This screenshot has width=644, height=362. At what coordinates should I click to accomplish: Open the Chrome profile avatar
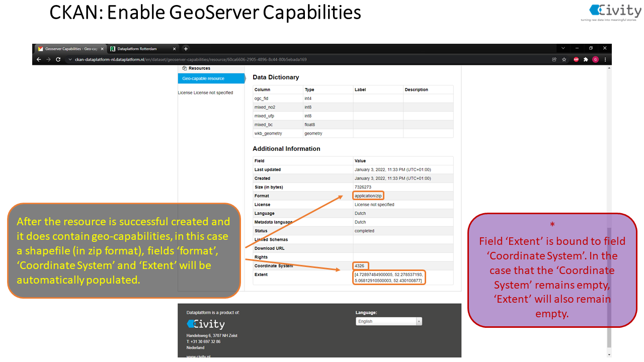pyautogui.click(x=595, y=59)
